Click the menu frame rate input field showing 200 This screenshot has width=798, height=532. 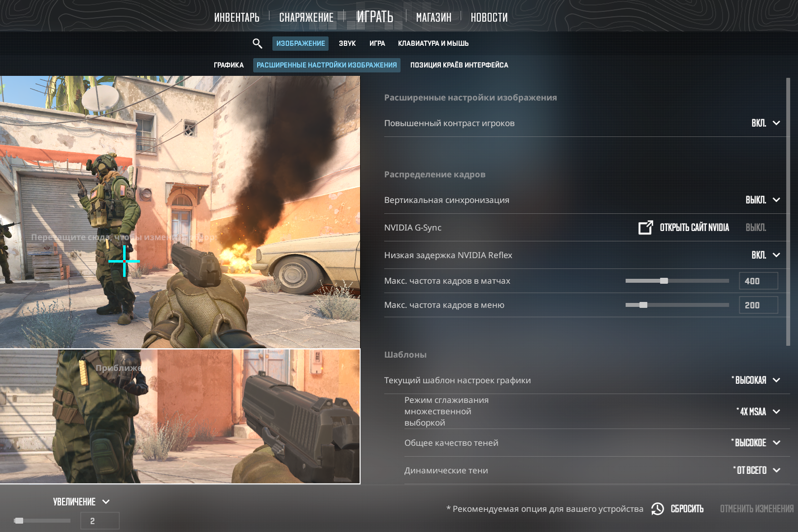coord(758,305)
